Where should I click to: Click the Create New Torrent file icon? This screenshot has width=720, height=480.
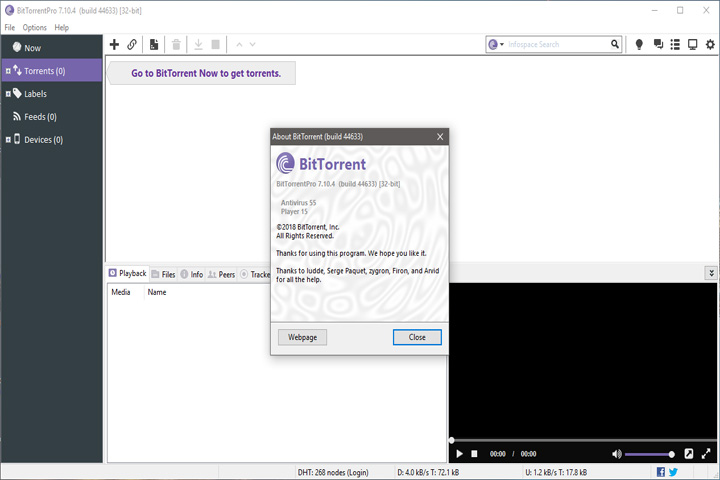(x=154, y=44)
